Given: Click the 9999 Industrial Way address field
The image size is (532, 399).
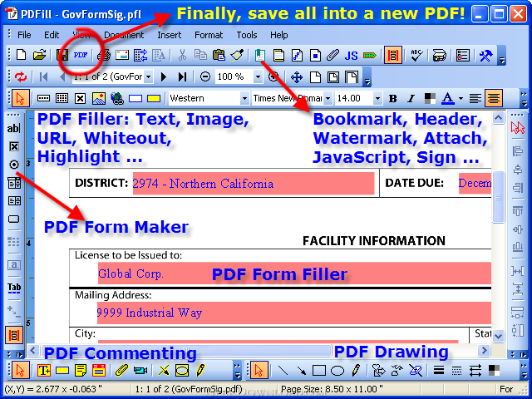Looking at the screenshot, I should pyautogui.click(x=293, y=313).
